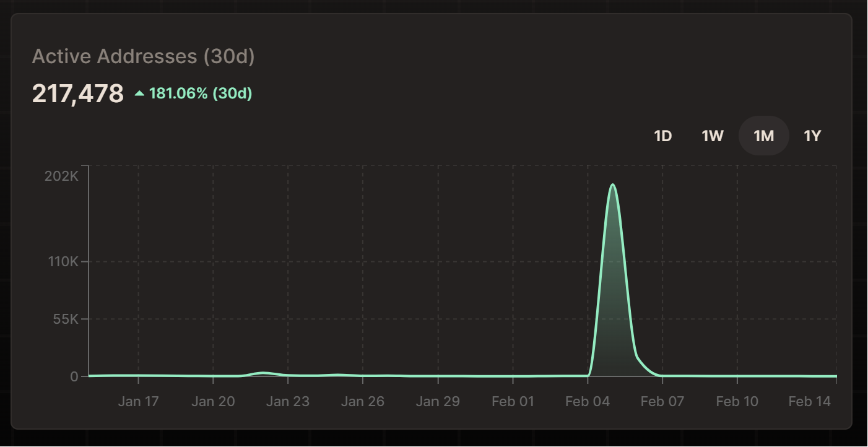Click the Feb 10 x-axis label
Viewport: 868px width, 447px height.
pyautogui.click(x=737, y=401)
